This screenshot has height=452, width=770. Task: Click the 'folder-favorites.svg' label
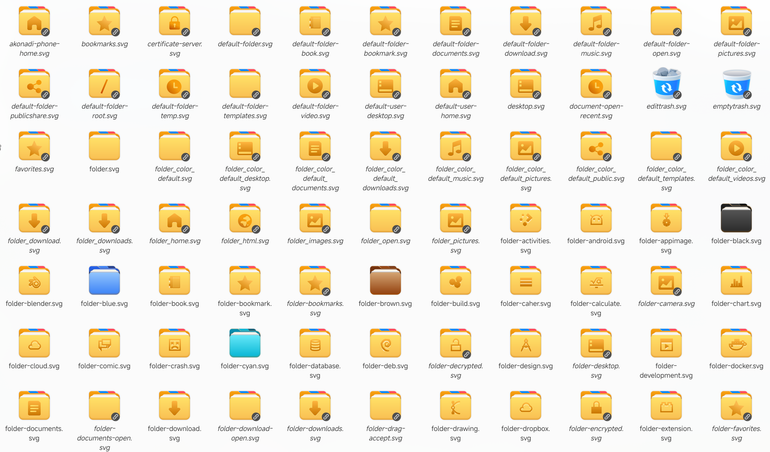[736, 433]
